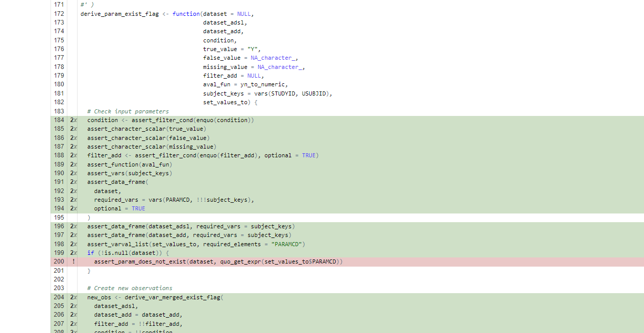Click the '# Create new observations' comment

130,289
